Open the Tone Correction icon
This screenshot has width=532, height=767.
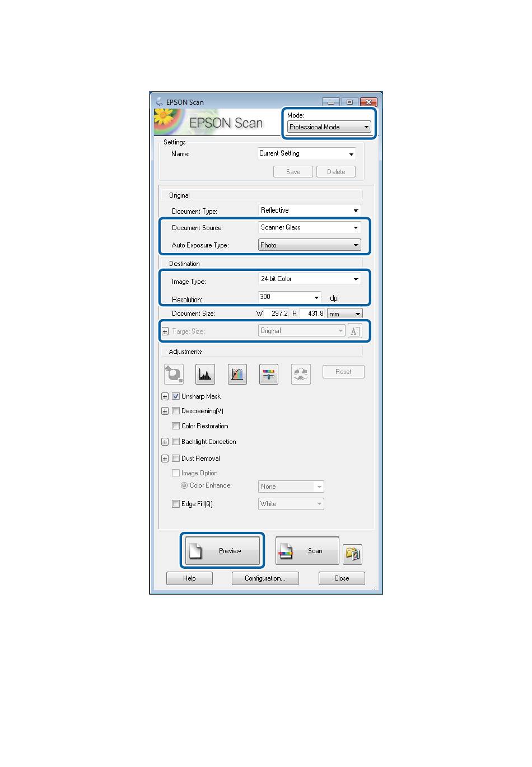coord(237,374)
